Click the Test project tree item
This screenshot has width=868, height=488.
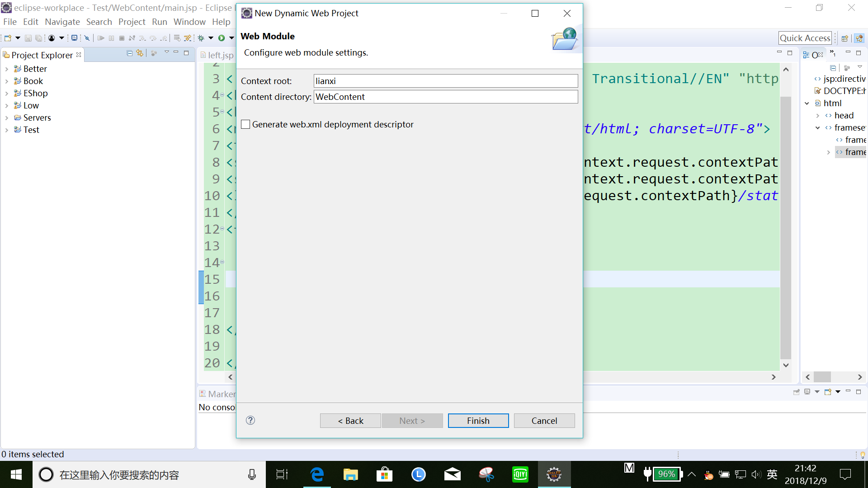[x=31, y=129]
